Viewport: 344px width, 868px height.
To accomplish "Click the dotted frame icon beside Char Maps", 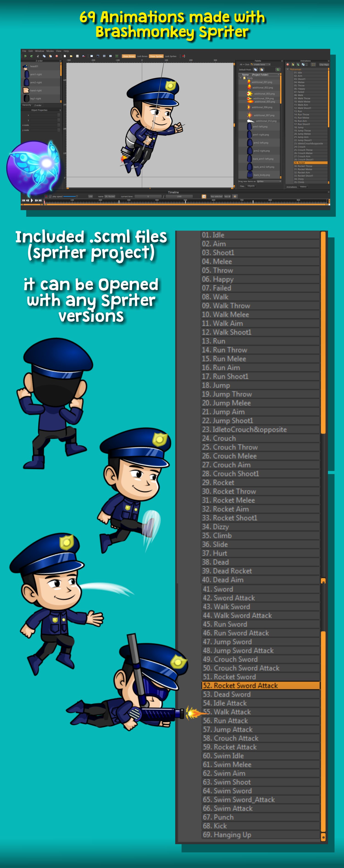I will (313, 64).
